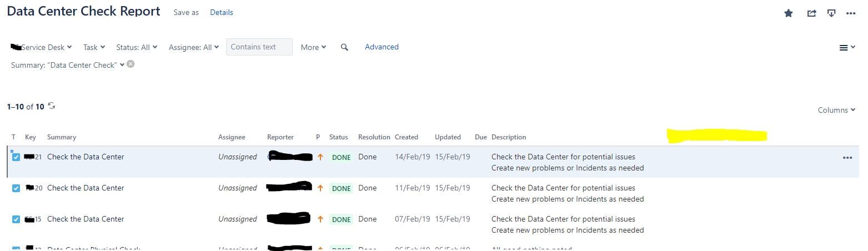Sort by Key column header
The width and height of the screenshot is (868, 251).
tap(31, 137)
